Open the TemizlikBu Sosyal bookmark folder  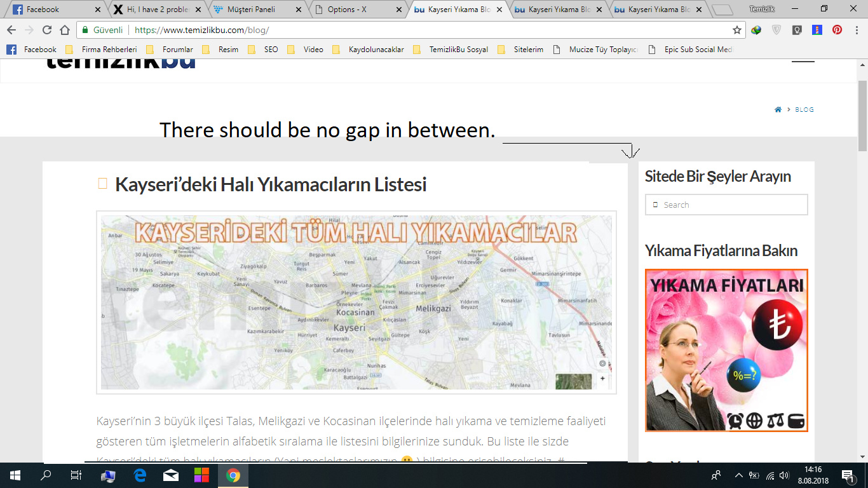point(451,50)
